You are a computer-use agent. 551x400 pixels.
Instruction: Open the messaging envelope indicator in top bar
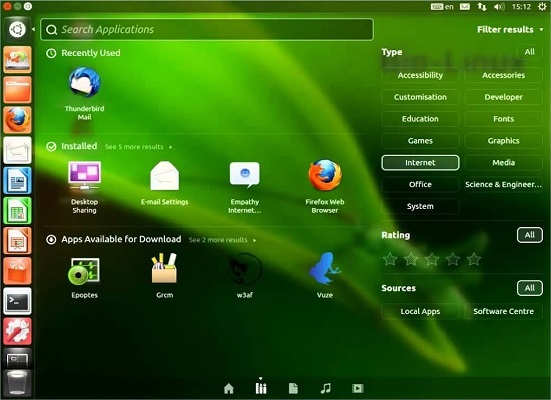465,7
